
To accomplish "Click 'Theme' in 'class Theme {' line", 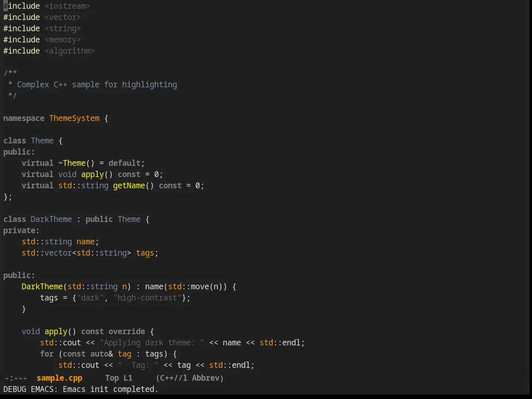I will 42,140.
